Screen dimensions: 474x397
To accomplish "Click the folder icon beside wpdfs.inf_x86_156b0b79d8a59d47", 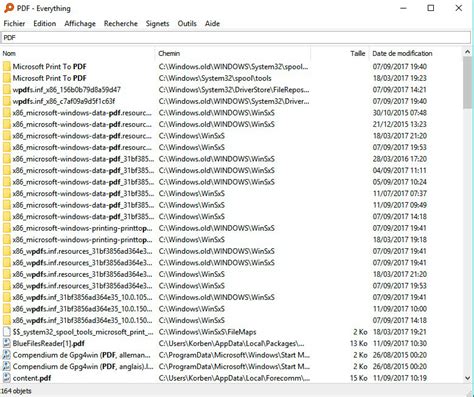I will point(6,90).
